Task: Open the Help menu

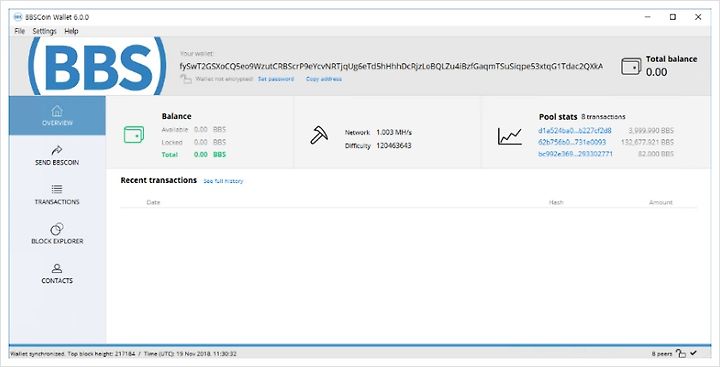Action: 71,31
